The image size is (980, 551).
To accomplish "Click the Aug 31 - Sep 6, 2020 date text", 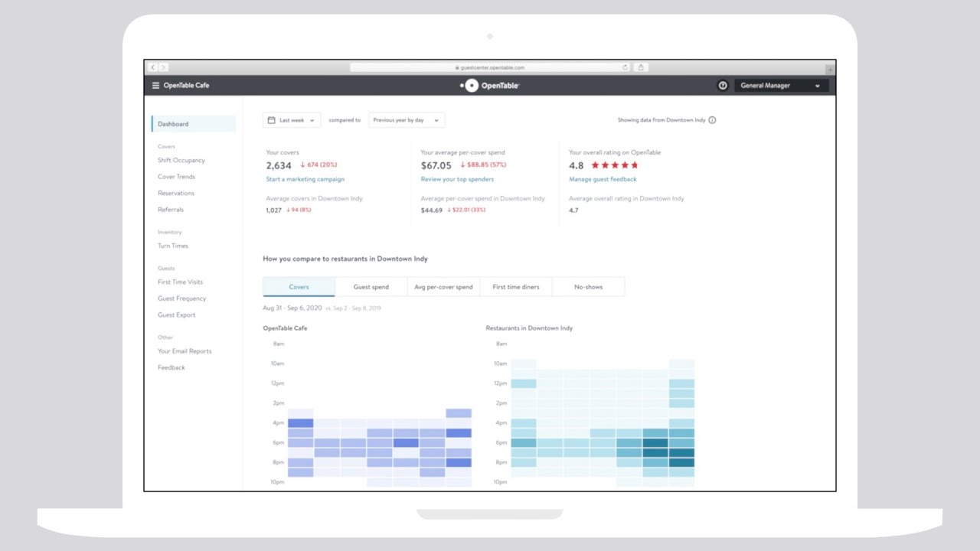I will point(292,308).
